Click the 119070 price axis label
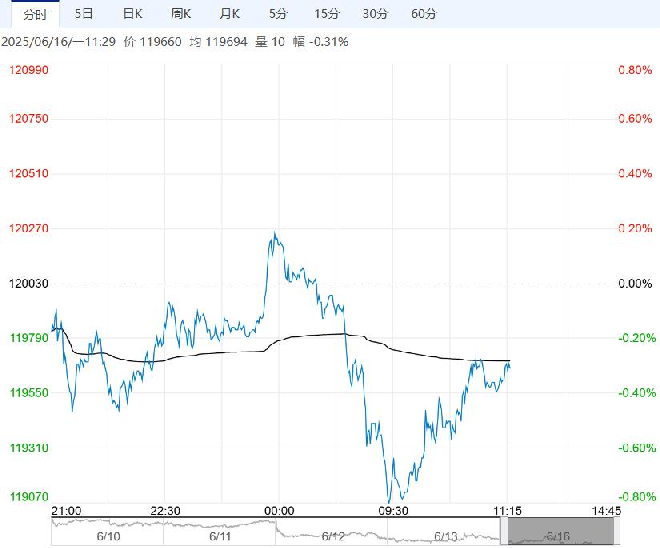 (x=29, y=497)
